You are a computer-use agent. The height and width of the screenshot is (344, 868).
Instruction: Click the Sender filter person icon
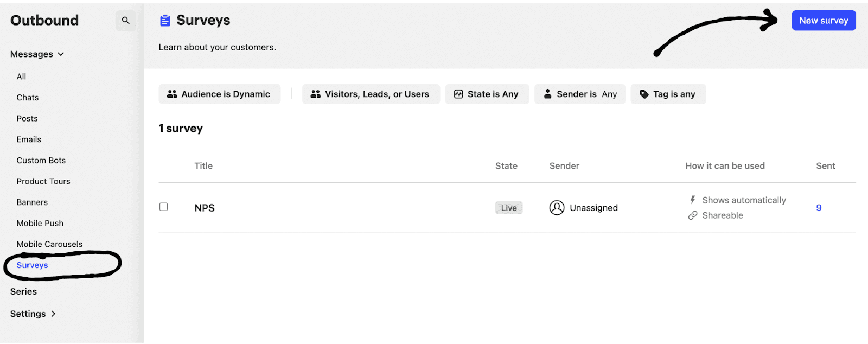[x=547, y=94]
